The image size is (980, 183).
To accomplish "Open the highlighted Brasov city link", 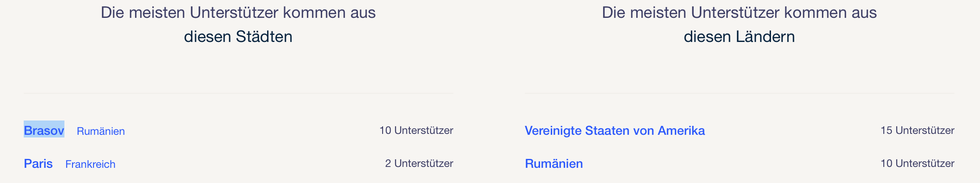I will [44, 130].
